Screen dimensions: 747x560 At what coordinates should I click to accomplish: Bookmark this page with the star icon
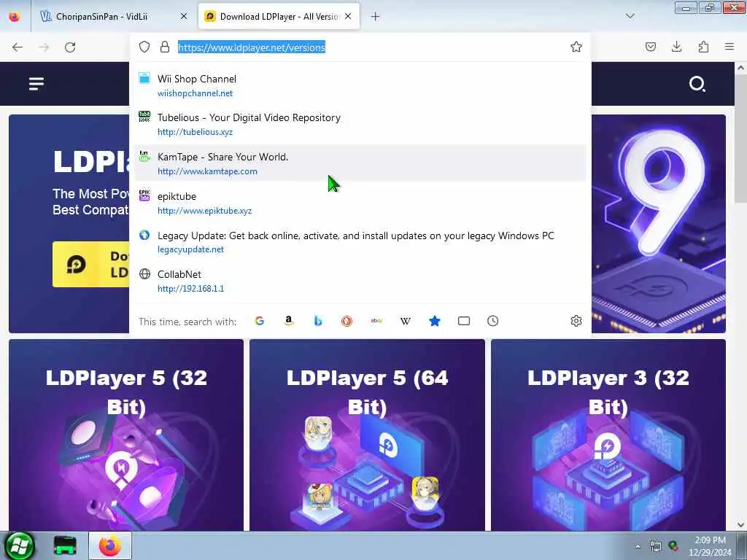576,47
